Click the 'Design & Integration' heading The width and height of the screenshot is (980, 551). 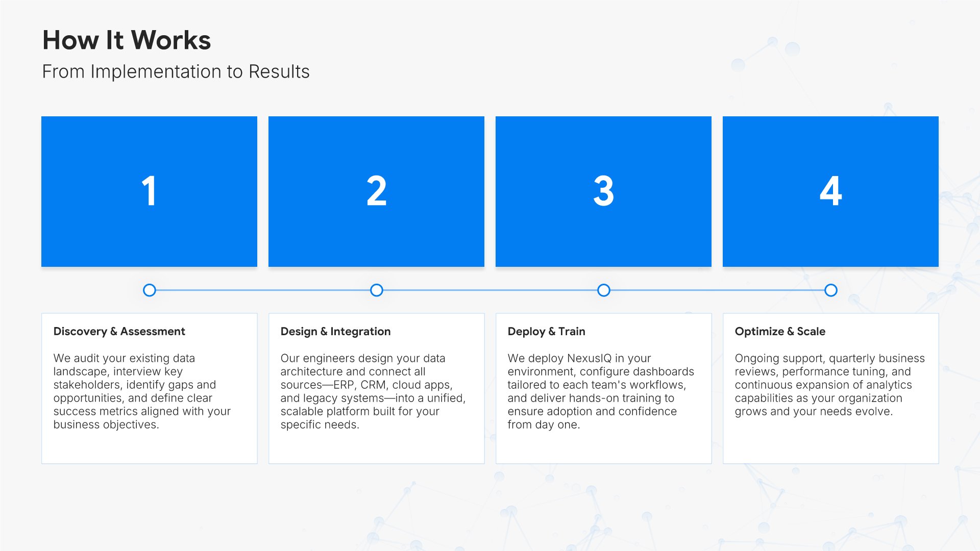click(335, 332)
